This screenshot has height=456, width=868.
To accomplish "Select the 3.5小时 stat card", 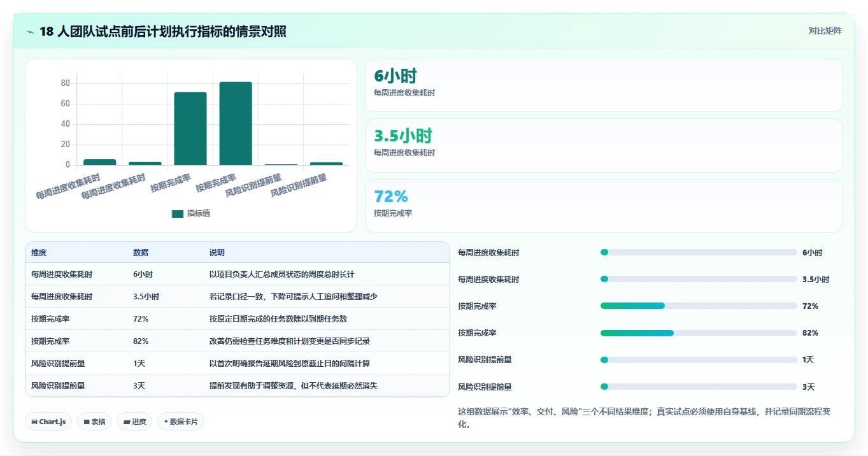I will point(604,145).
